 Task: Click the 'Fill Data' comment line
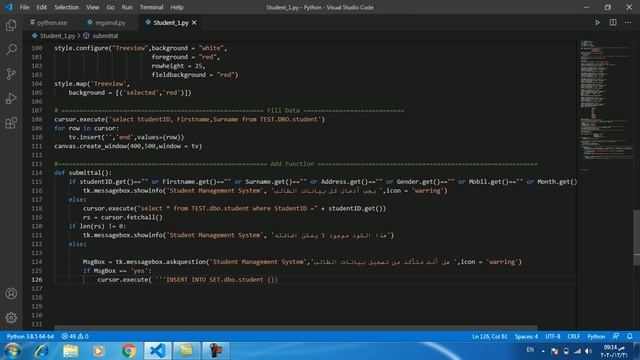pyautogui.click(x=229, y=111)
